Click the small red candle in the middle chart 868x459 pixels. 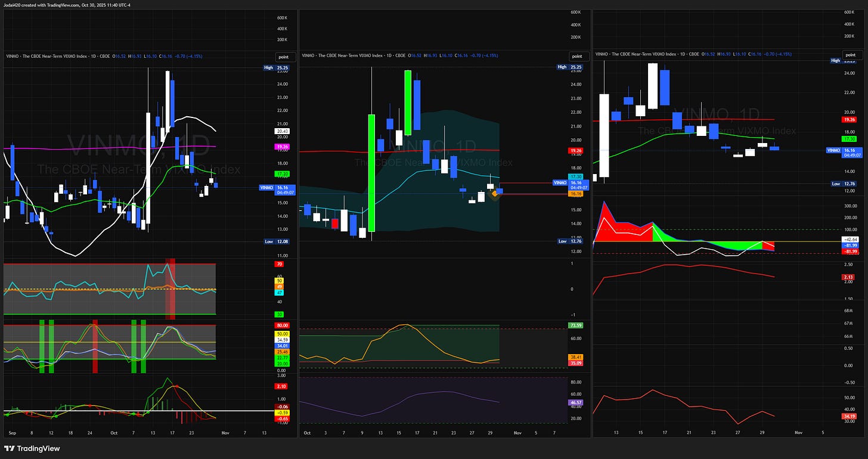click(x=334, y=224)
